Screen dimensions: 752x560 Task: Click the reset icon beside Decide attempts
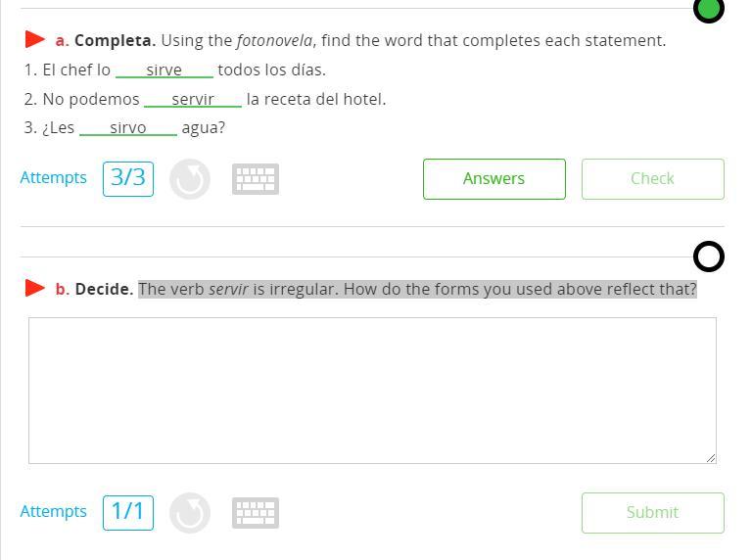pyautogui.click(x=190, y=513)
